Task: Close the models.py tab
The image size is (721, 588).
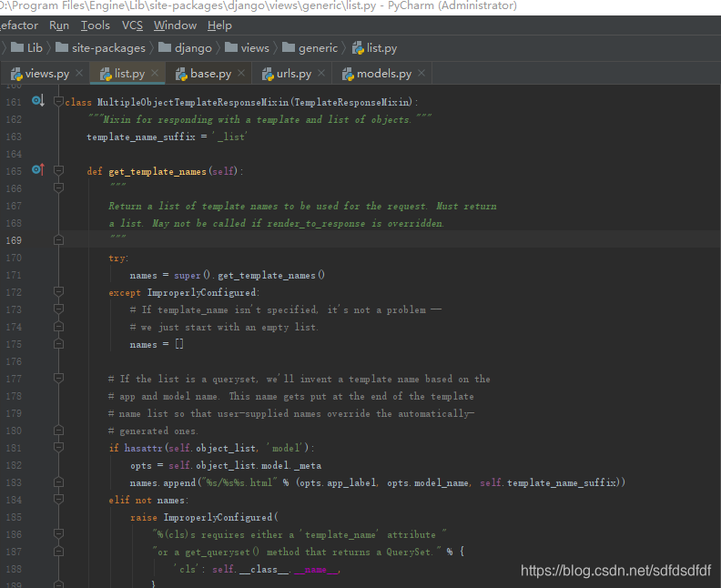Action: pos(421,73)
